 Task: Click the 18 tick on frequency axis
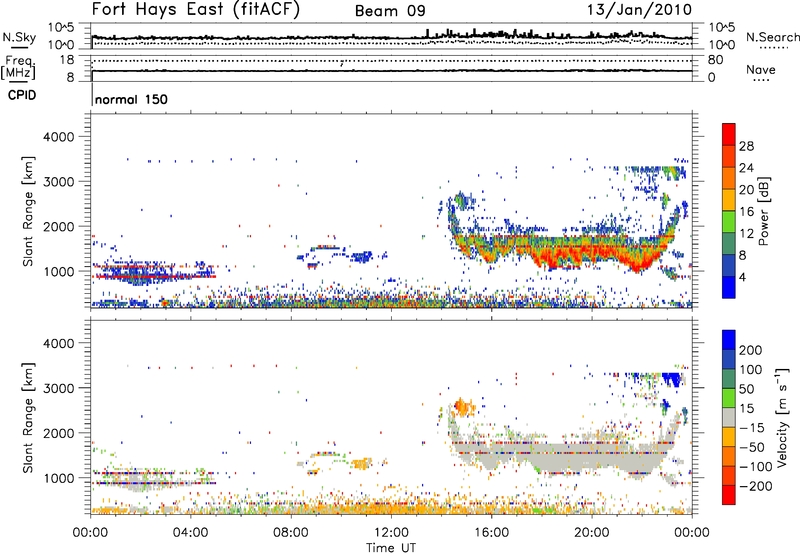[x=67, y=60]
